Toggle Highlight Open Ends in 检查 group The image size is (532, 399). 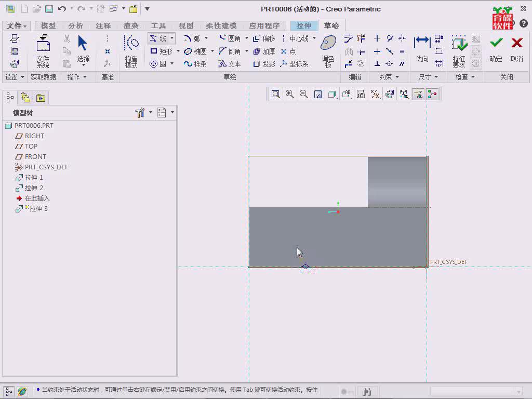tap(476, 51)
